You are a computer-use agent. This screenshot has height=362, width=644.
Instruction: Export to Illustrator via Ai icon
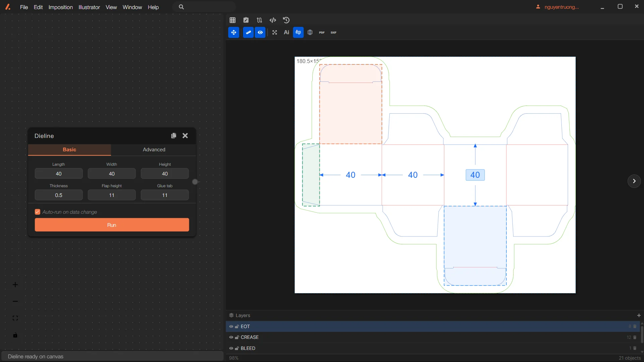pyautogui.click(x=286, y=33)
